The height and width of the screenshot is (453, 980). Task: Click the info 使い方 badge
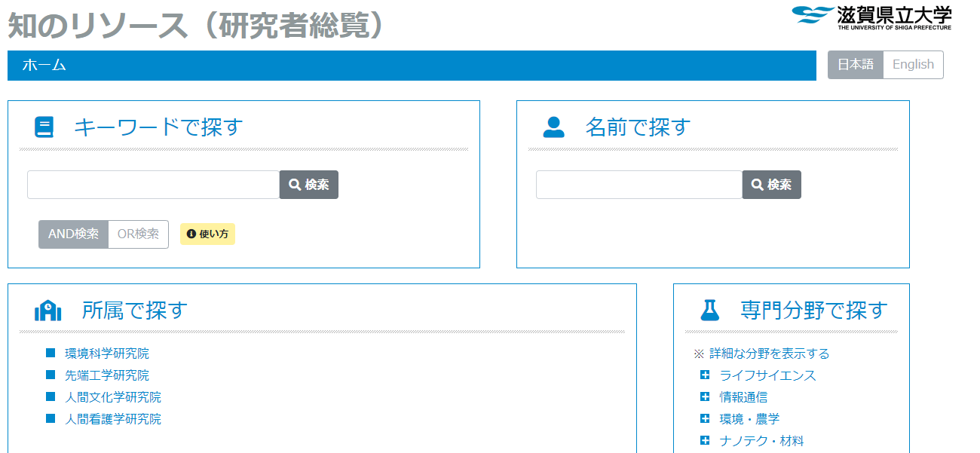pos(207,234)
